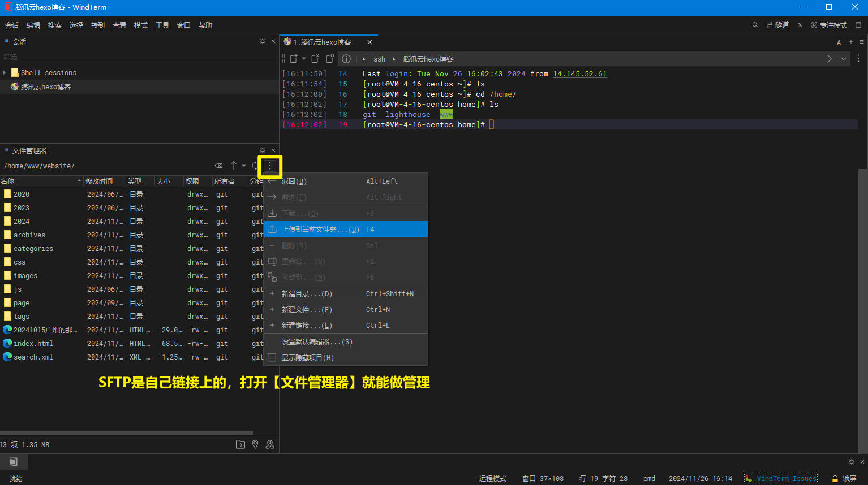Image resolution: width=868 pixels, height=485 pixels.
Task: Close the 1.腾讯云hexo博客 tab
Action: tap(369, 42)
